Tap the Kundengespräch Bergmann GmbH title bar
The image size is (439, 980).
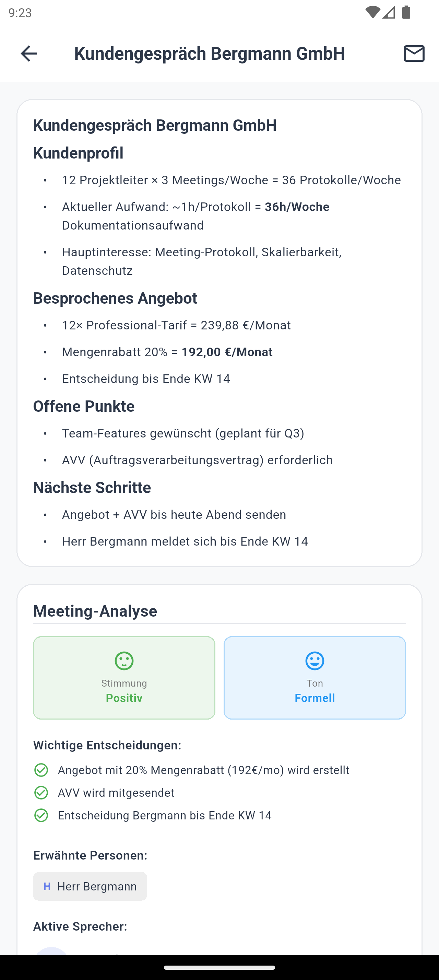pyautogui.click(x=210, y=54)
